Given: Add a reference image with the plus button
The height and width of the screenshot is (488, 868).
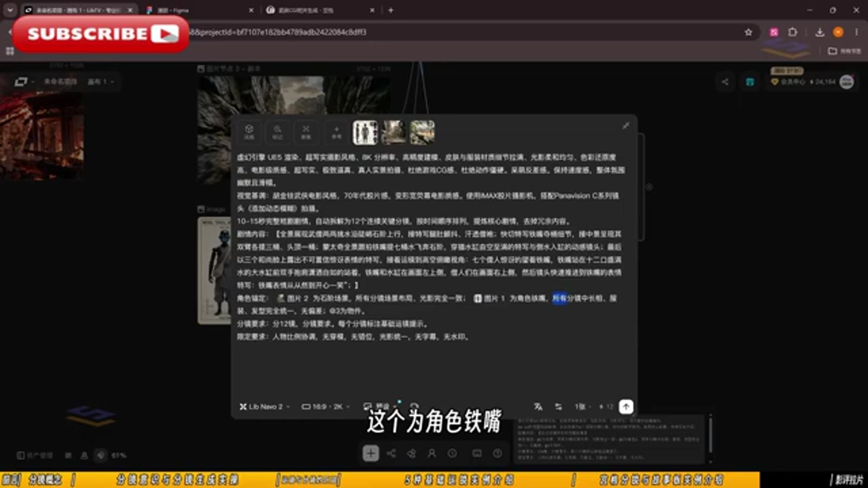Looking at the screenshot, I should [336, 132].
